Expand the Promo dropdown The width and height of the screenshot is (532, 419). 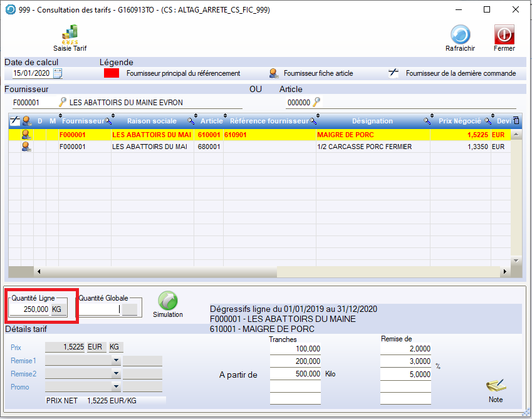coord(116,386)
